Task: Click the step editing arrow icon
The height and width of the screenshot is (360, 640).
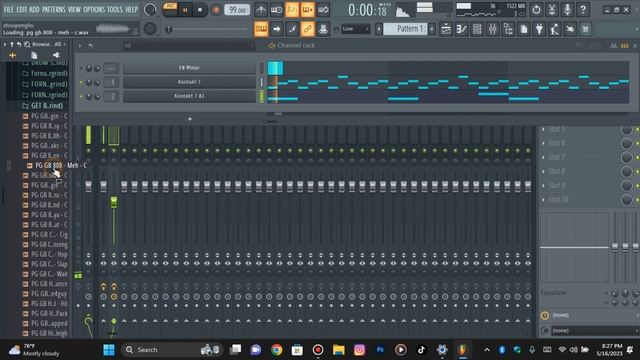Action: point(277,29)
